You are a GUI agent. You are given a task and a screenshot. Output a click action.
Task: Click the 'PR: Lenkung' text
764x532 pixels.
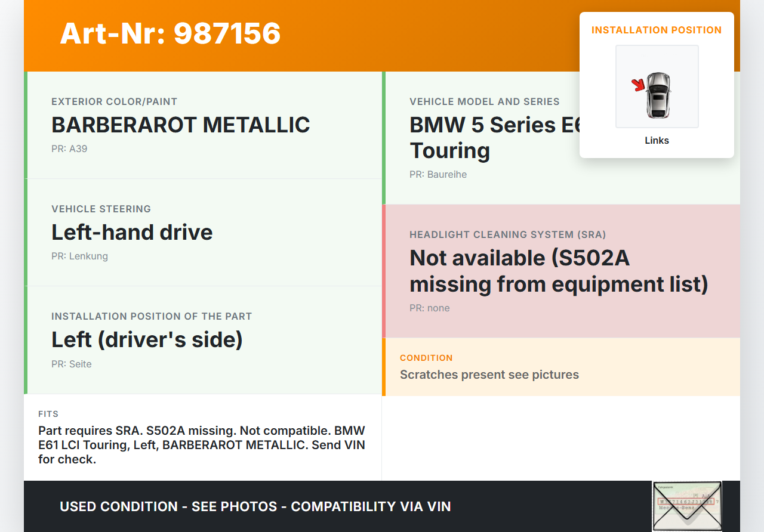tap(79, 256)
